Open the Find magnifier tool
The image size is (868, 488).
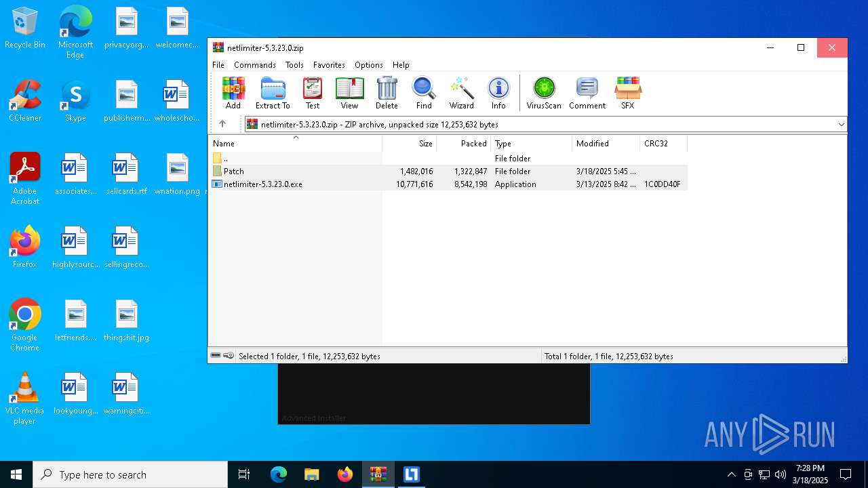424,93
